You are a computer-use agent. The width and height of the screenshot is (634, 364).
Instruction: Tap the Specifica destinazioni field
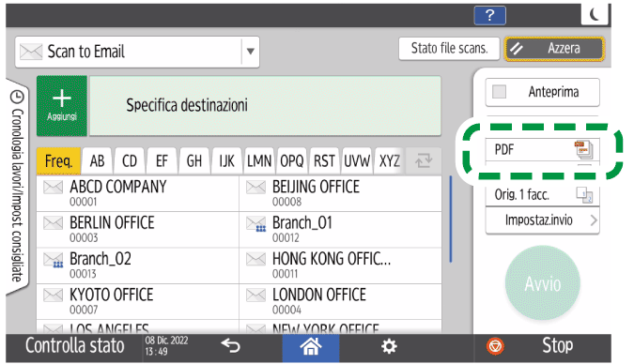click(x=265, y=105)
